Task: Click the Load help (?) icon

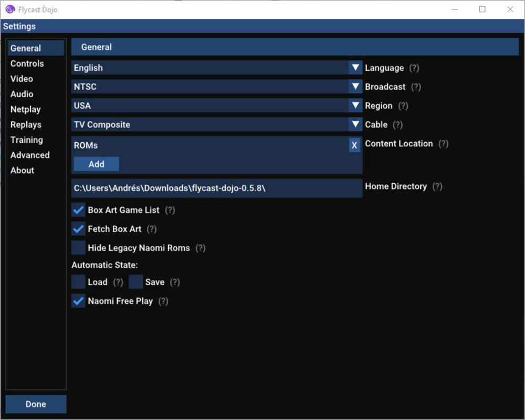Action: click(118, 282)
